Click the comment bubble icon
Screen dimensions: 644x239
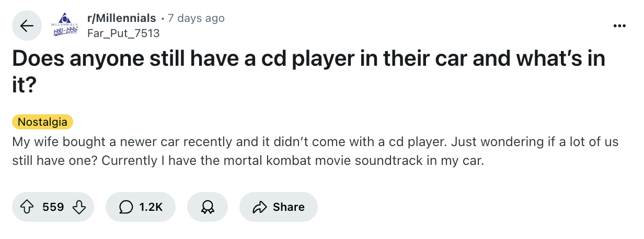(126, 207)
